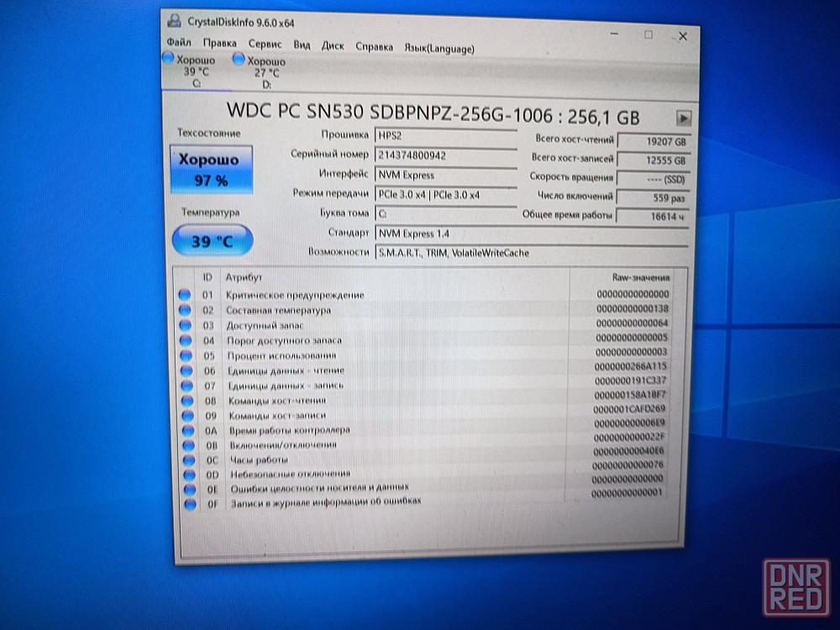Click the status dot for attribute 08
This screenshot has width=840, height=630.
tap(187, 400)
